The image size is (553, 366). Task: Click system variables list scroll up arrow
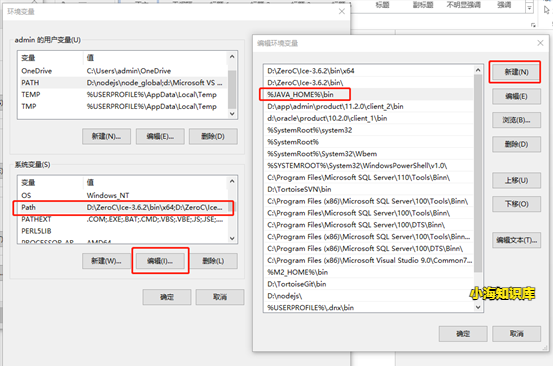pyautogui.click(x=232, y=181)
